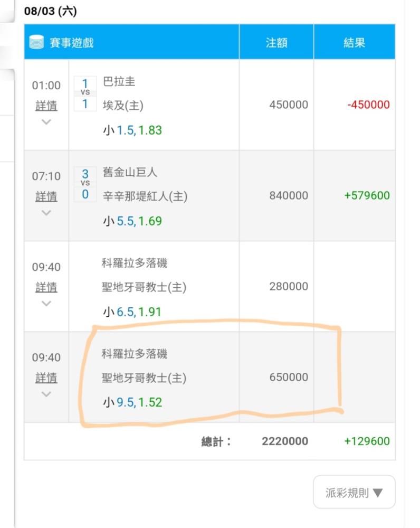Viewport: 420px width, 528px height.
Task: Open 詳情 link for 07:10 match
Action: coord(46,196)
